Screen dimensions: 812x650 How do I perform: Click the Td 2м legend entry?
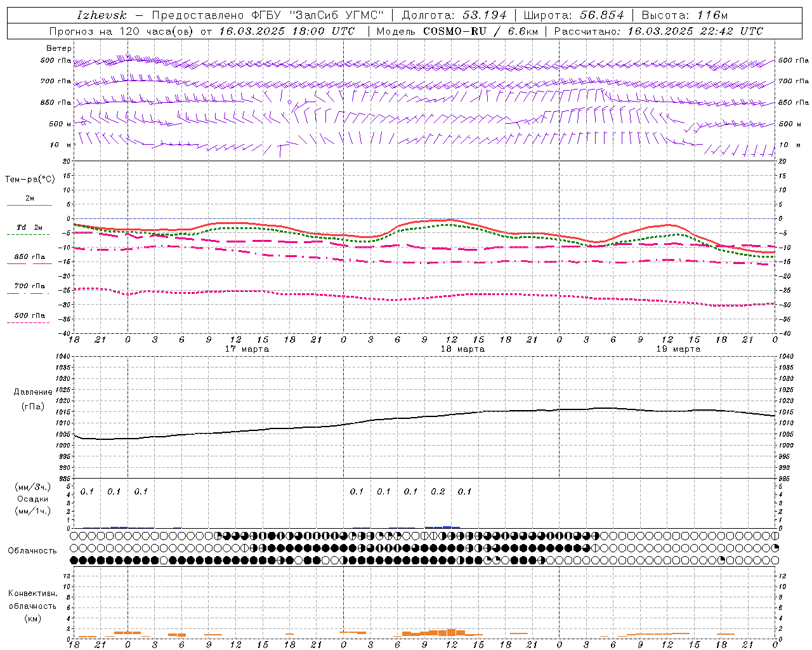click(x=29, y=227)
